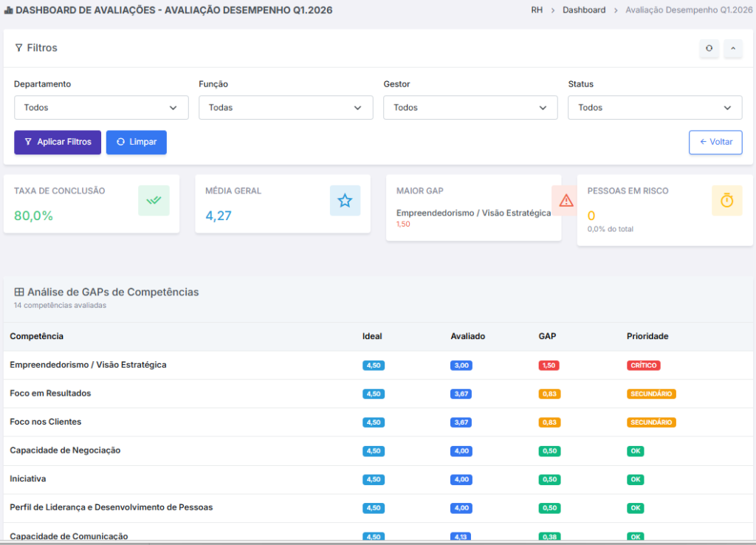Open Dashboard breadcrumb link

point(583,10)
